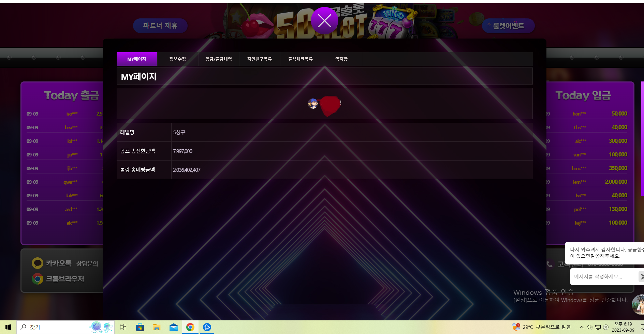
Task: Click the volume speaker tray icon
Action: [x=589, y=327]
